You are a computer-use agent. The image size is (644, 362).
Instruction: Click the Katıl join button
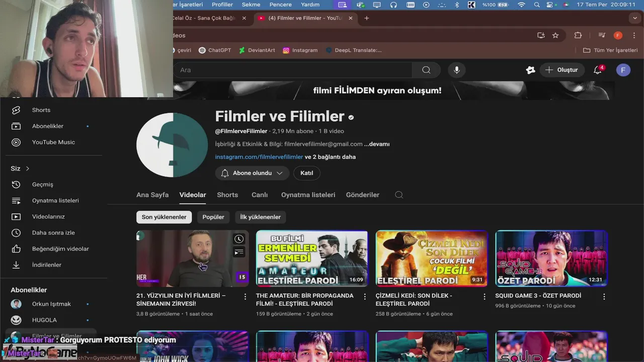pyautogui.click(x=307, y=173)
